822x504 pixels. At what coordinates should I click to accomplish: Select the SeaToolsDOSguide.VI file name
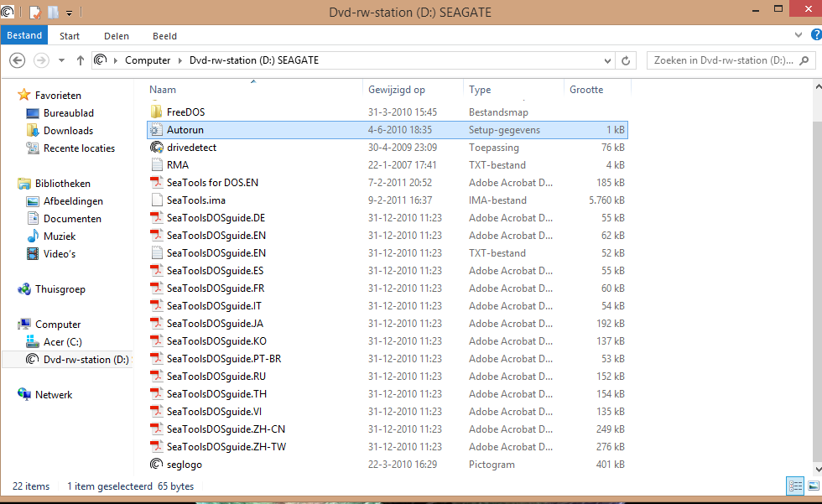pos(214,412)
